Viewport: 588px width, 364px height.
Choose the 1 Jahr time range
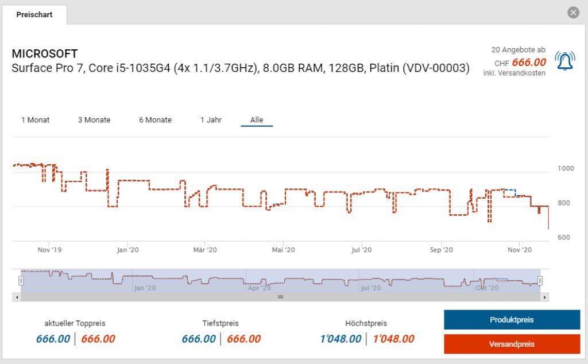pos(211,120)
